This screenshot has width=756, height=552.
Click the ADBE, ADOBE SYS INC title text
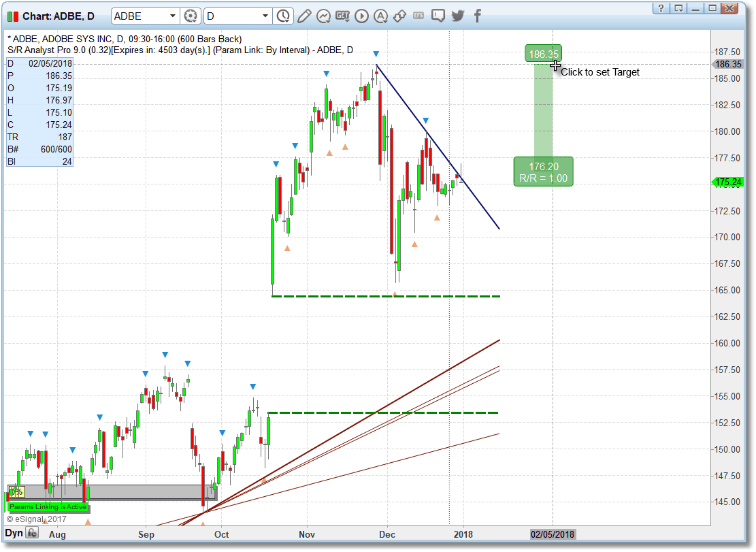click(x=125, y=39)
